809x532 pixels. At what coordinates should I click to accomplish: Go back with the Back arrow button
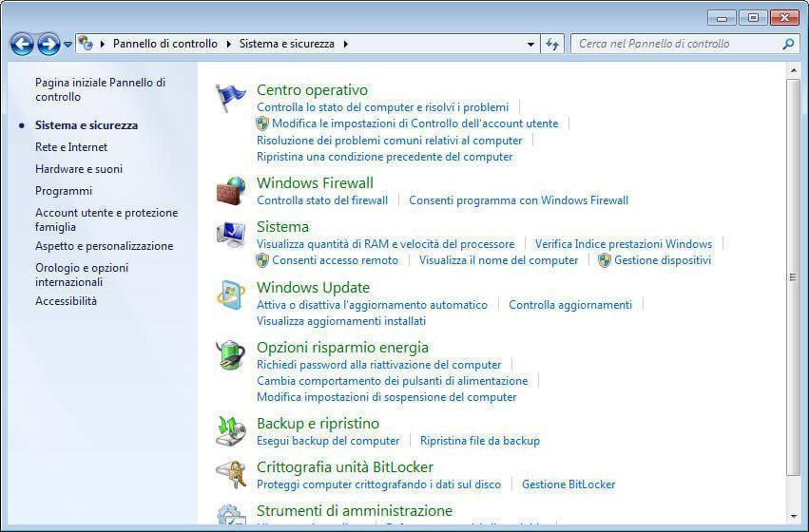(x=22, y=45)
